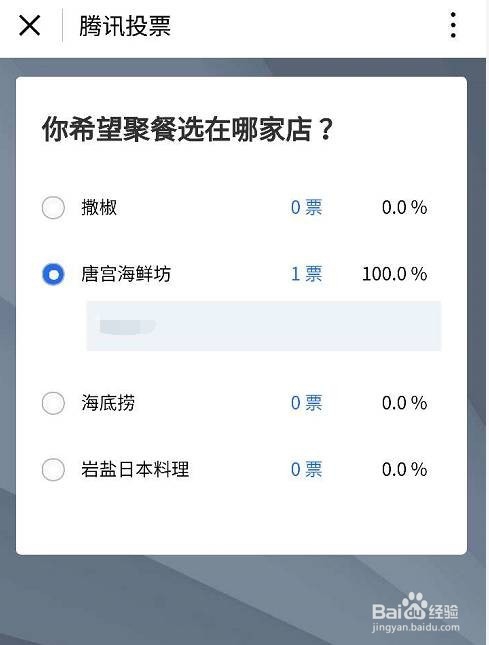View the 1 票 count for 唐宫海鲜坊
489x645 pixels.
click(306, 274)
